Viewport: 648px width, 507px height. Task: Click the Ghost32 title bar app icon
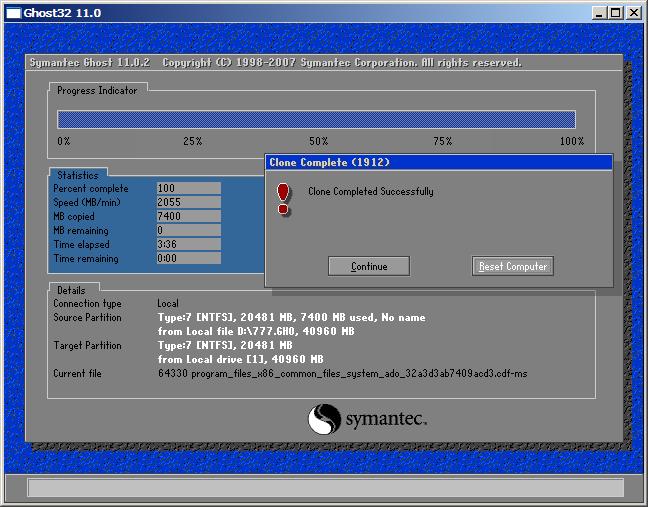coord(12,13)
